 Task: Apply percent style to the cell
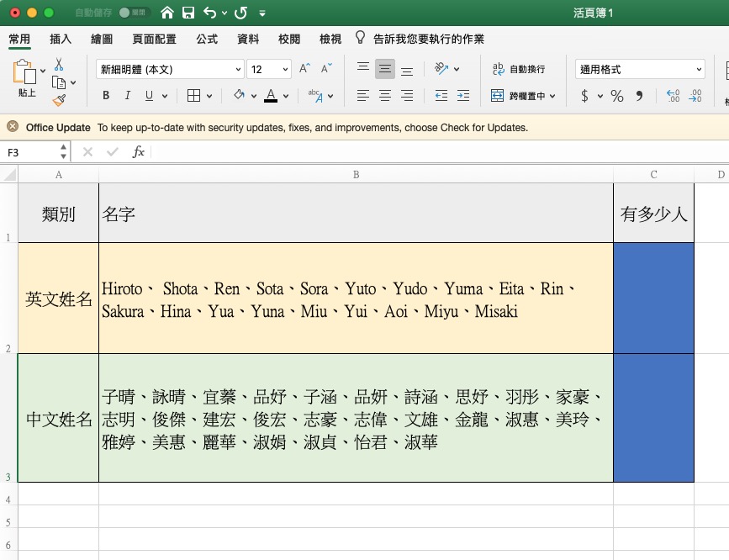coord(617,96)
